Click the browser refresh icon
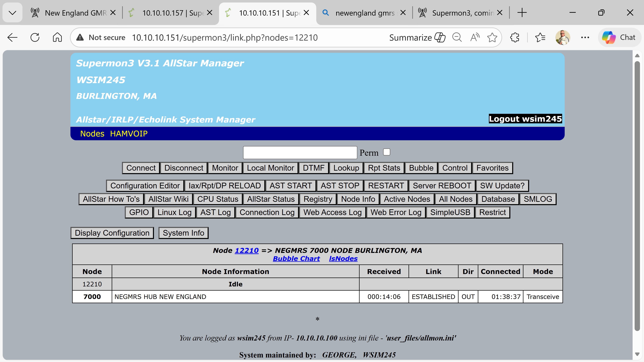The width and height of the screenshot is (644, 362). (x=35, y=38)
